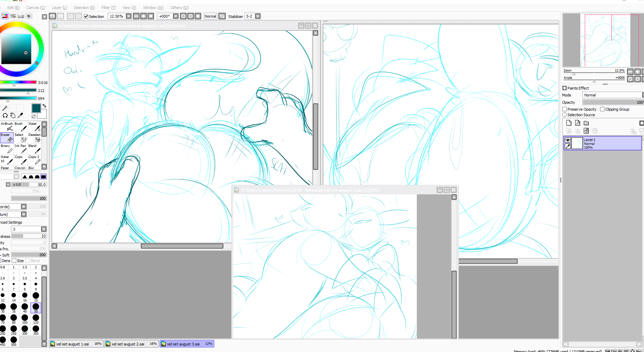The image size is (644, 352).
Task: Toggle the Paints Effect section
Action: click(x=565, y=88)
